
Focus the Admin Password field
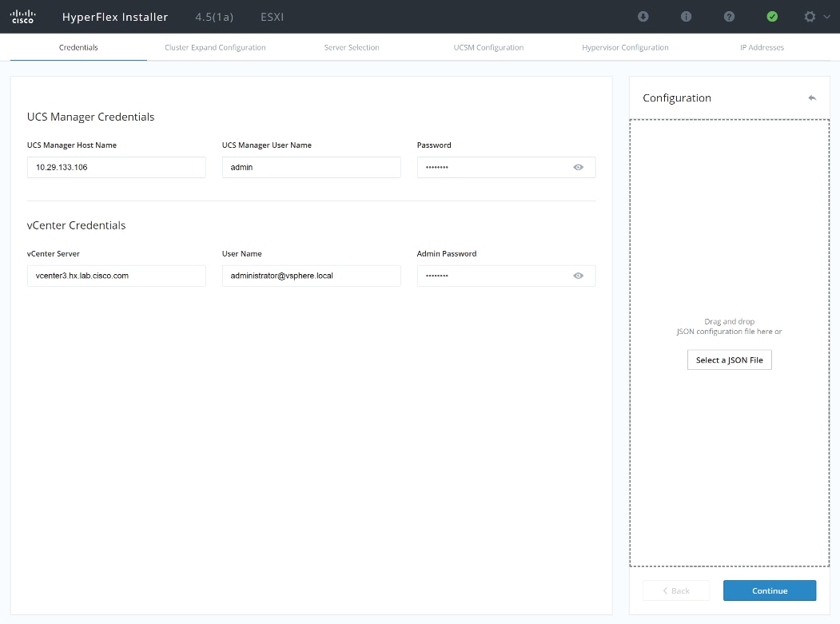click(506, 276)
